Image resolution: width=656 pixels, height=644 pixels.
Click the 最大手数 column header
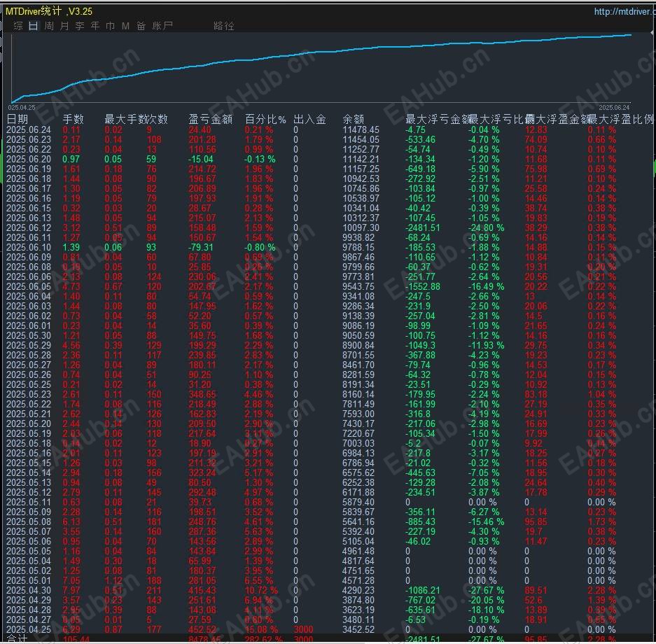coord(125,119)
